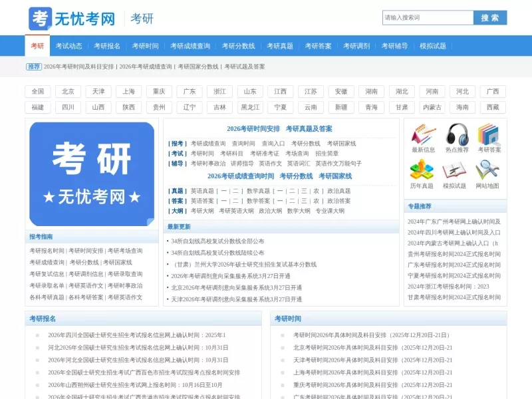Open 政治真题 link in 真题 row

(x=339, y=192)
